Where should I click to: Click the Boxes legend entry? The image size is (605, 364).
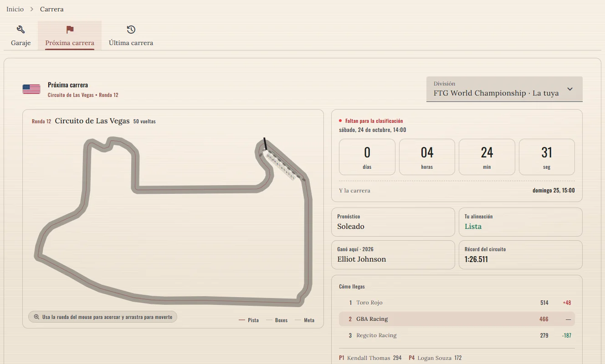(277, 320)
